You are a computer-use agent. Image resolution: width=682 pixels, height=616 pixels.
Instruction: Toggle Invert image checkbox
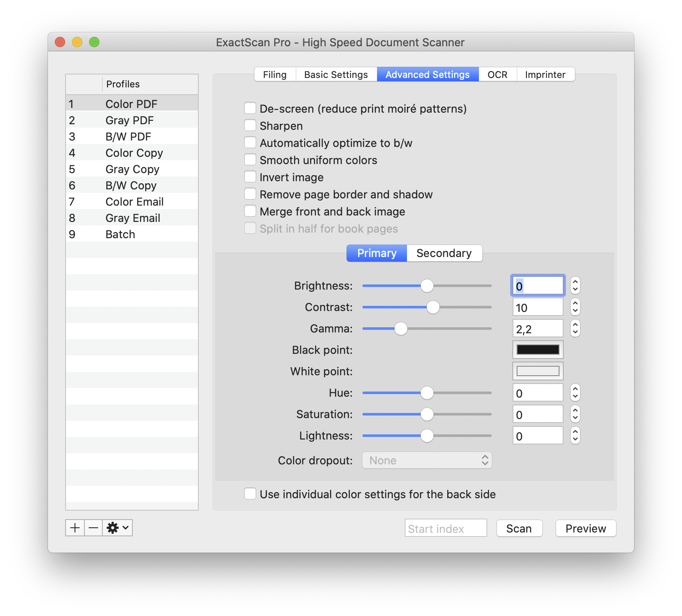tap(250, 177)
